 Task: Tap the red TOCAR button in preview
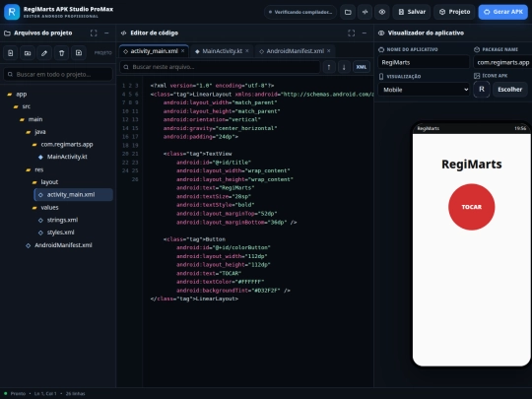pyautogui.click(x=472, y=207)
